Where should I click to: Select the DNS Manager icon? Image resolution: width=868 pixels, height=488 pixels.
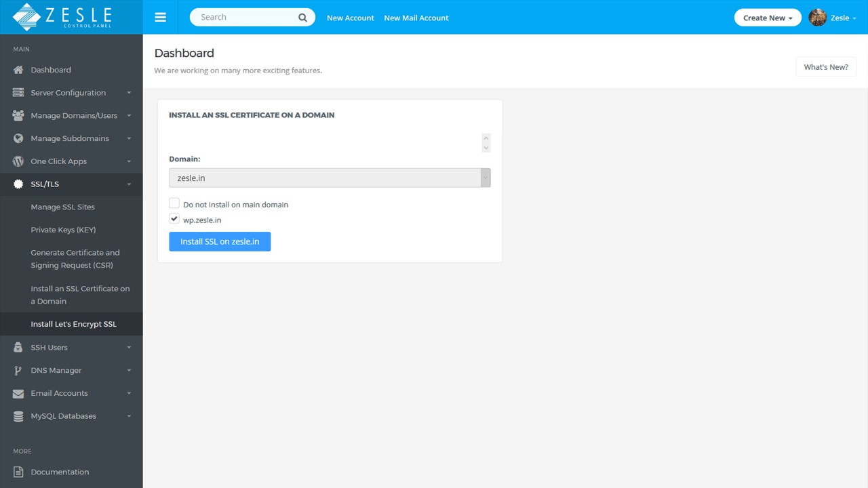[x=18, y=370]
